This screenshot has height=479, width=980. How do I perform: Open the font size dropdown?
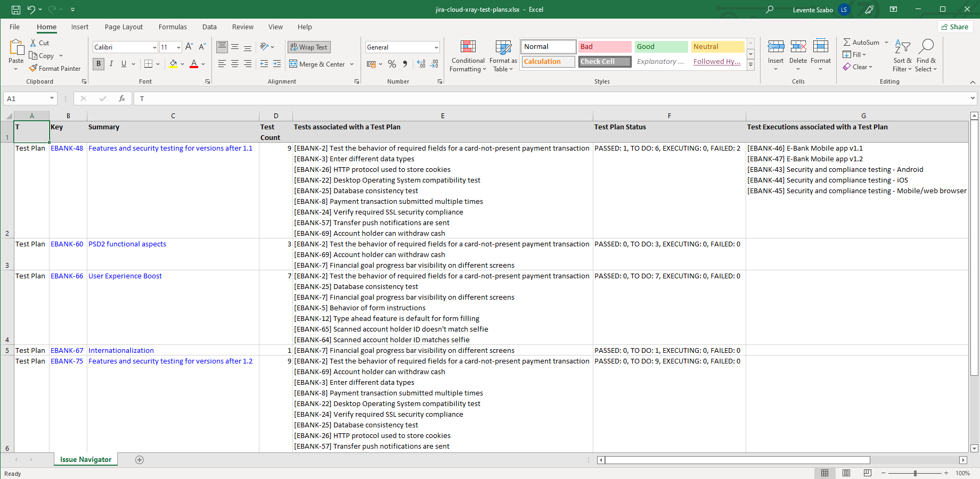(x=178, y=47)
